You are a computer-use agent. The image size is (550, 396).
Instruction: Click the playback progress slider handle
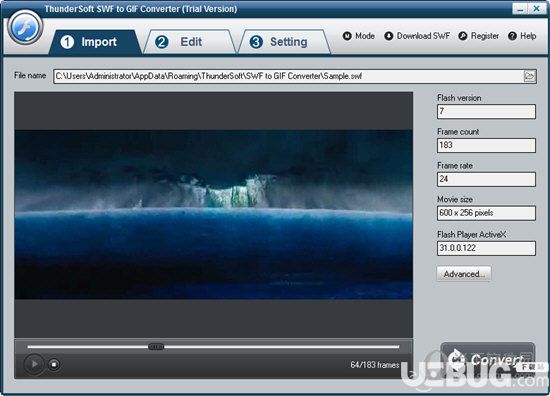coord(156,347)
